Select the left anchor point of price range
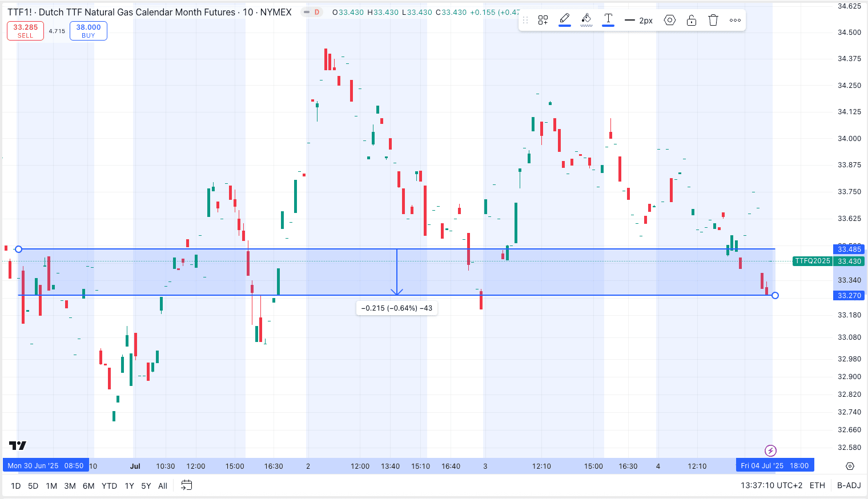 pos(18,249)
